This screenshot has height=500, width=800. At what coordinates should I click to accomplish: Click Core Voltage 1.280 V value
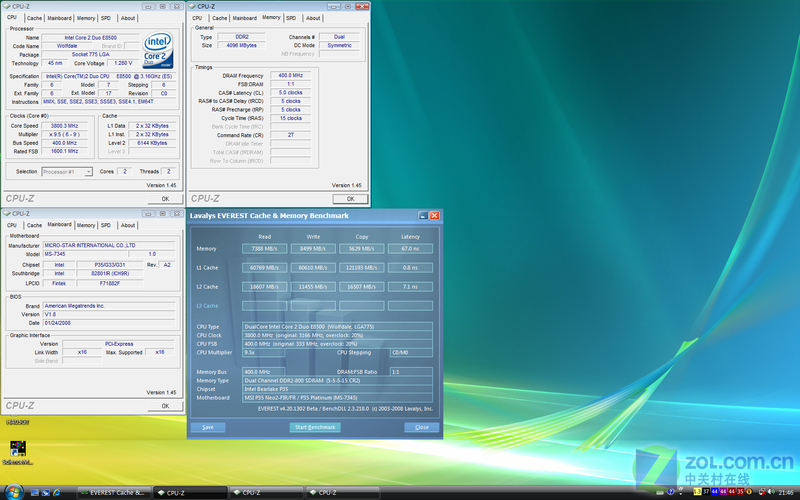(123, 63)
